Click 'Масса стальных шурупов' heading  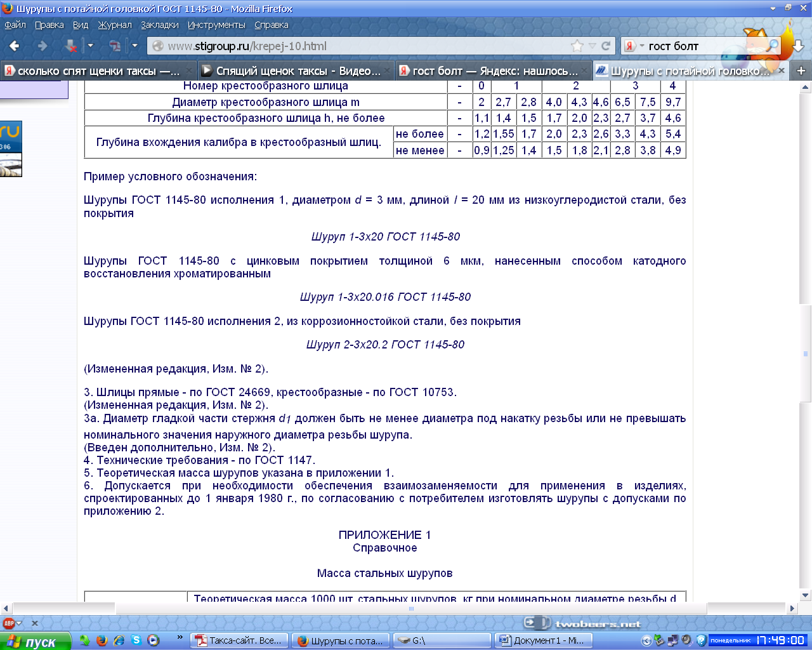point(384,573)
